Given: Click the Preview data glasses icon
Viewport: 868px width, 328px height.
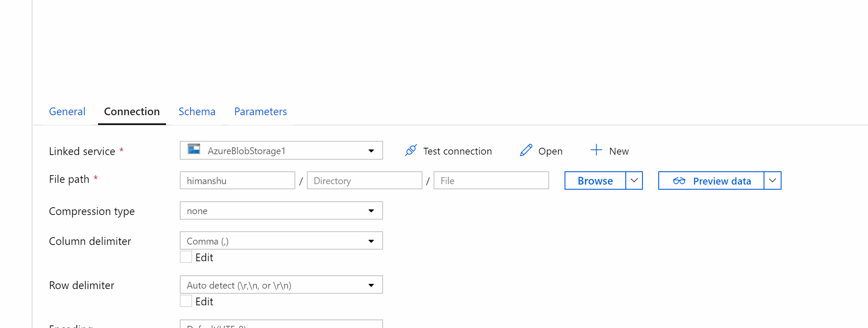Looking at the screenshot, I should click(679, 181).
